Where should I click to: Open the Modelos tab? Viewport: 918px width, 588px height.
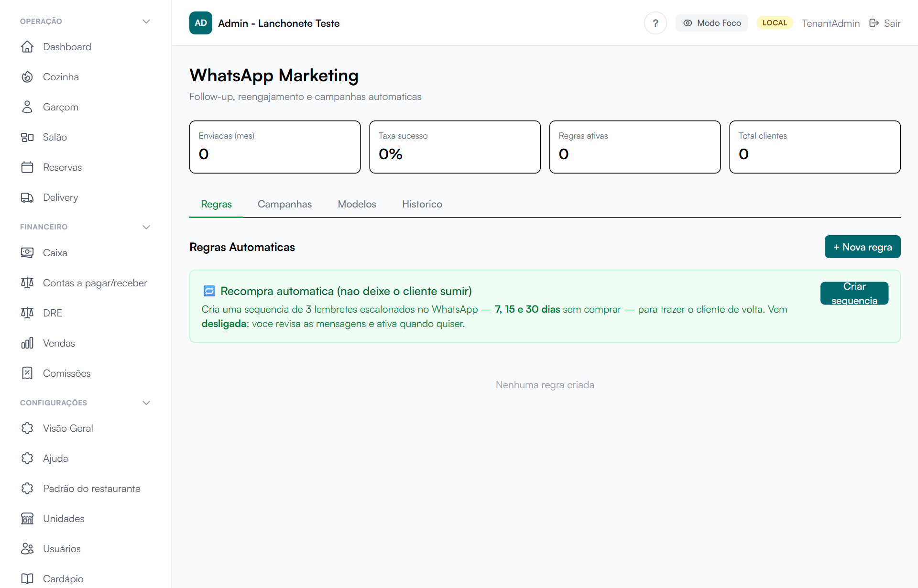[x=357, y=204]
